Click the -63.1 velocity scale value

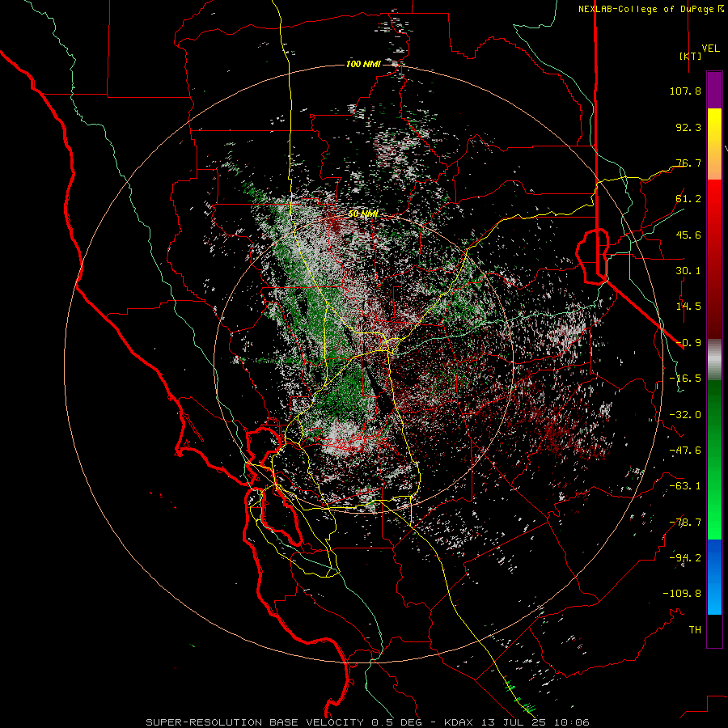tap(685, 486)
